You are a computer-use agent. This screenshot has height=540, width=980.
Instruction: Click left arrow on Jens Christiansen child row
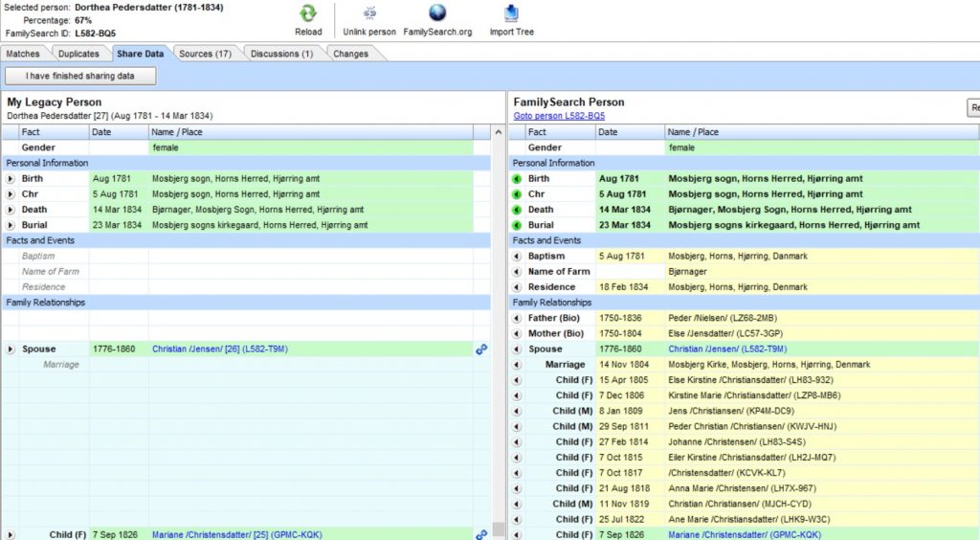point(517,412)
